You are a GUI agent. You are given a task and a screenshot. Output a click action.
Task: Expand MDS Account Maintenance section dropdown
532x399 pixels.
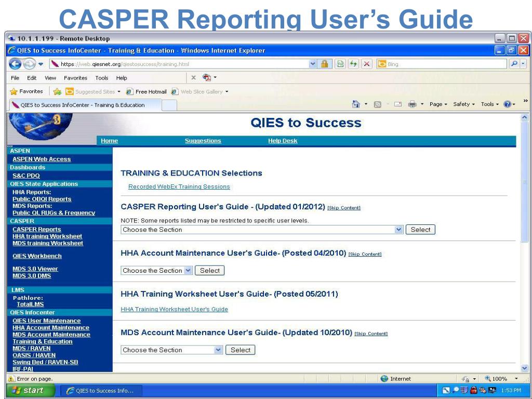coord(219,350)
